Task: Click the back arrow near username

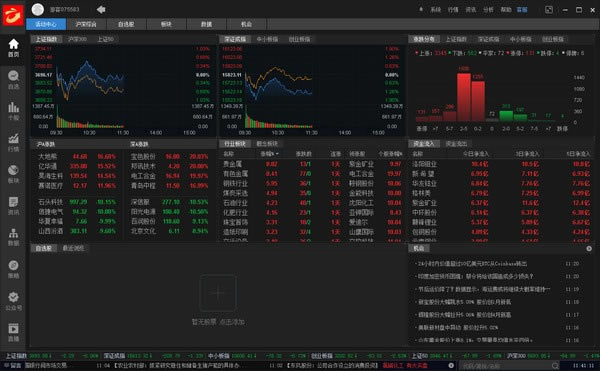Action: [x=101, y=9]
